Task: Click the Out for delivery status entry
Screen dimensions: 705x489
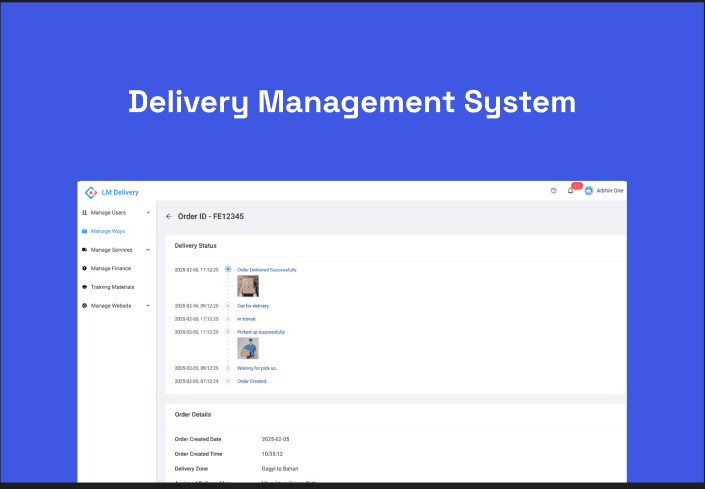Action: (x=254, y=306)
